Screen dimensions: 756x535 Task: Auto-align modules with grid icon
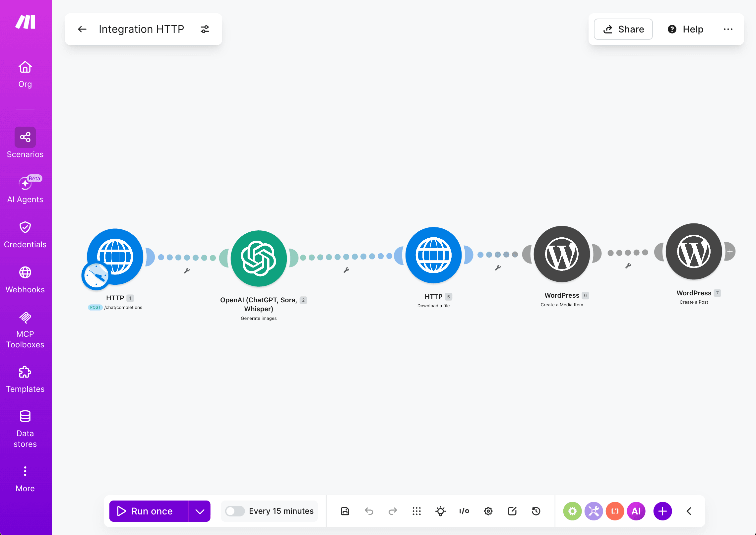click(x=416, y=511)
